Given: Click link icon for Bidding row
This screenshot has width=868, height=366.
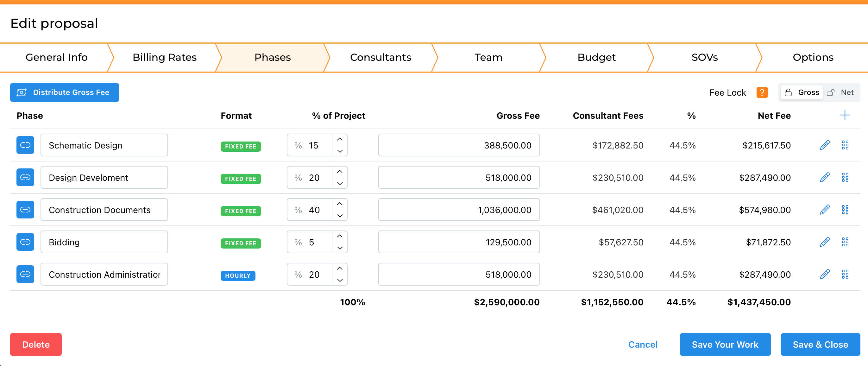Looking at the screenshot, I should (25, 242).
